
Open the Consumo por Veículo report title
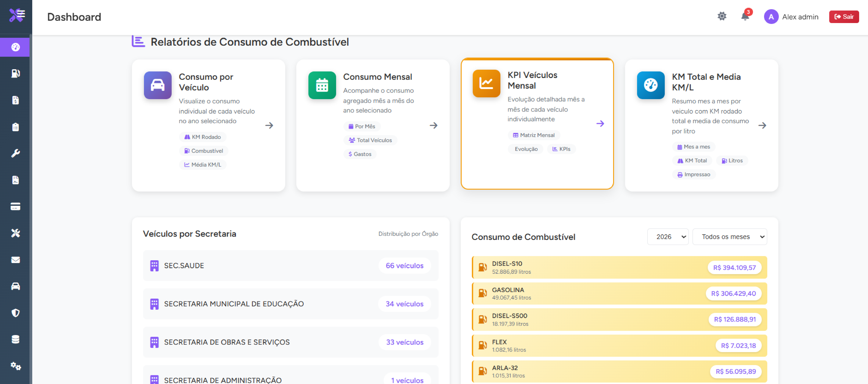[x=206, y=82]
